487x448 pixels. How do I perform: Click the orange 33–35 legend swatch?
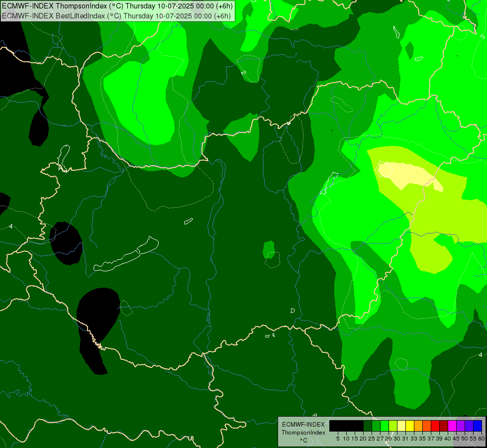pyautogui.click(x=418, y=426)
